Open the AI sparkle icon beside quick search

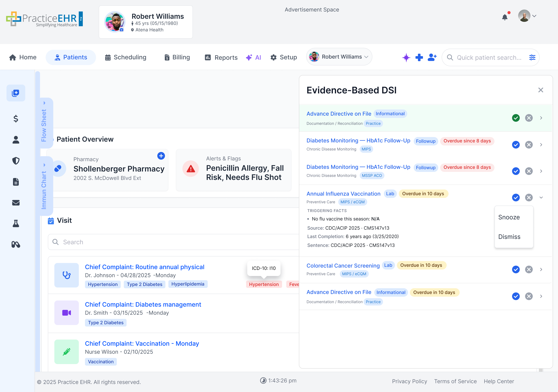tap(406, 57)
